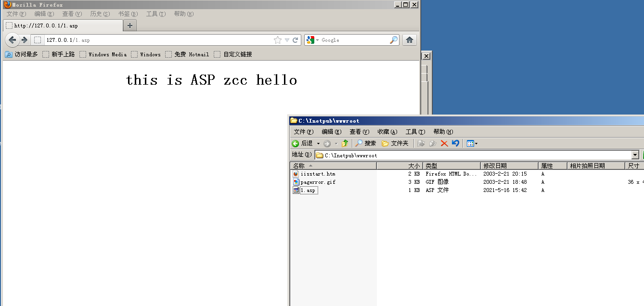Image resolution: width=644 pixels, height=306 pixels.
Task: Select the http://127.0.0.1/1.asp tab
Action: 63,25
